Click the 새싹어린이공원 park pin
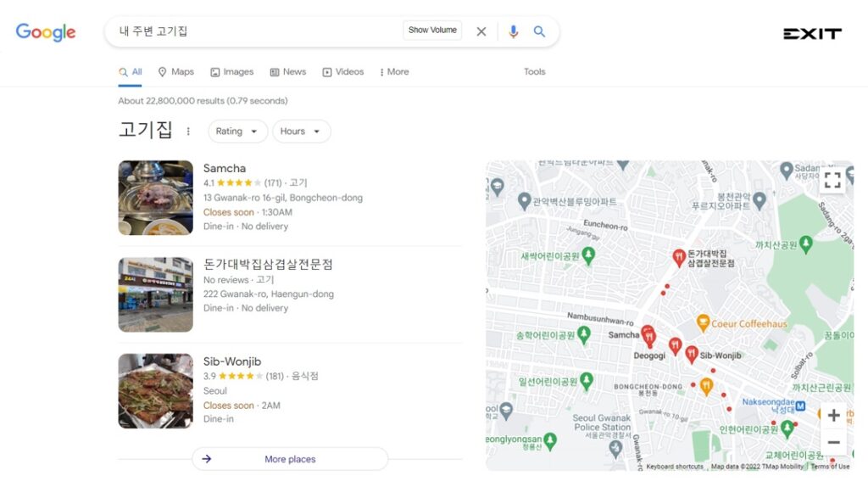This screenshot has width=868, height=487. pyautogui.click(x=588, y=255)
